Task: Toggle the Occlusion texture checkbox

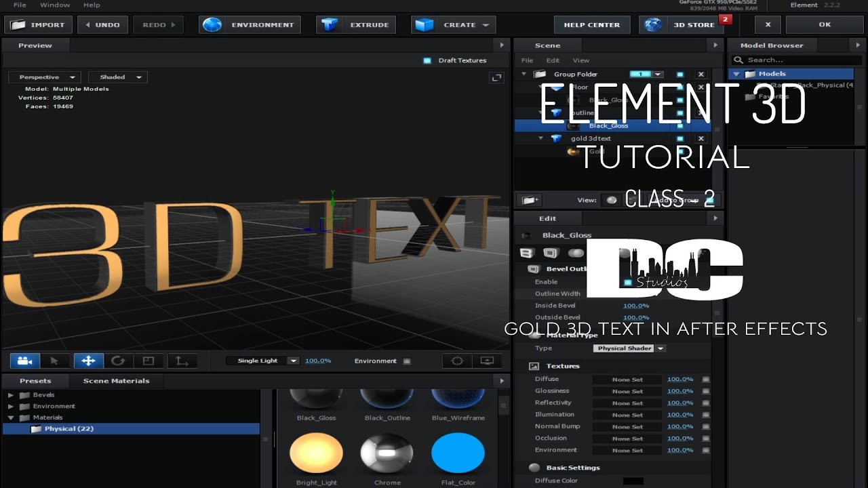Action: (706, 439)
